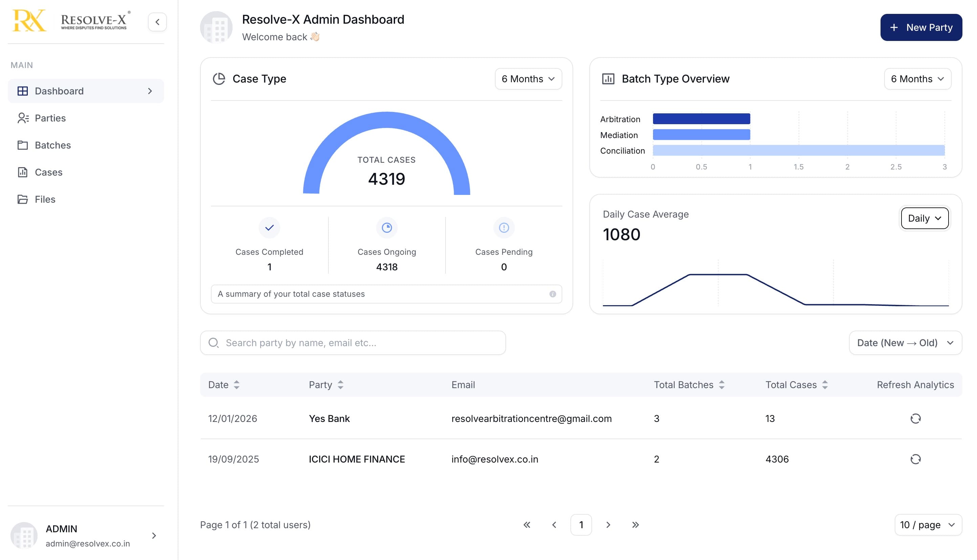977x560 pixels.
Task: Click the Batches folder icon
Action: (x=23, y=145)
